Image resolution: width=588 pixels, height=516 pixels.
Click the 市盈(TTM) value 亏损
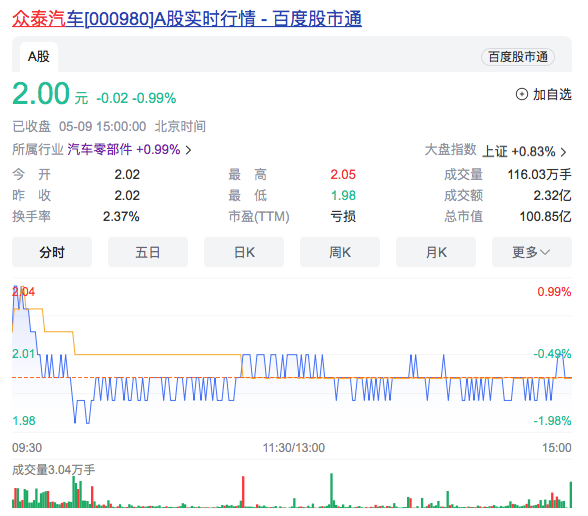(343, 216)
